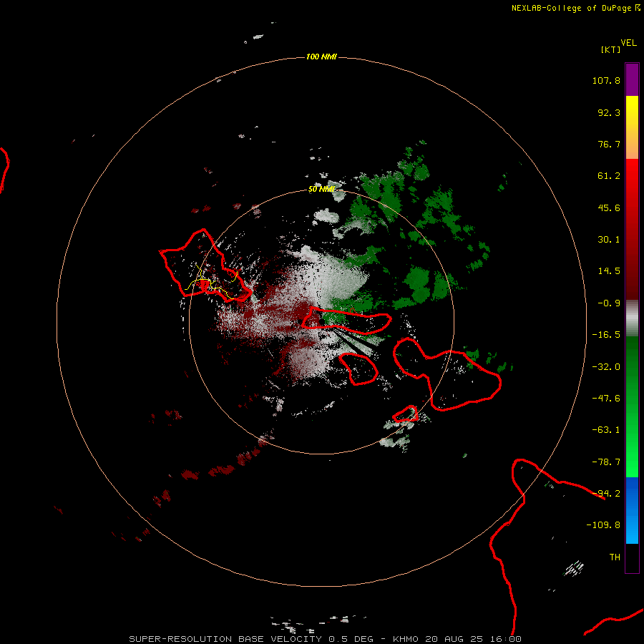Select the 45.6 legend value
644x644 pixels.
point(609,208)
